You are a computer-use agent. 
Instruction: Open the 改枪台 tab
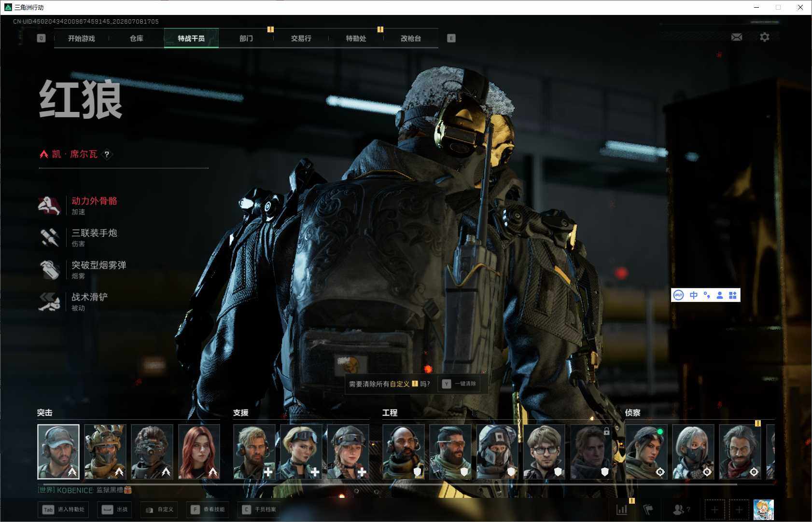(411, 38)
